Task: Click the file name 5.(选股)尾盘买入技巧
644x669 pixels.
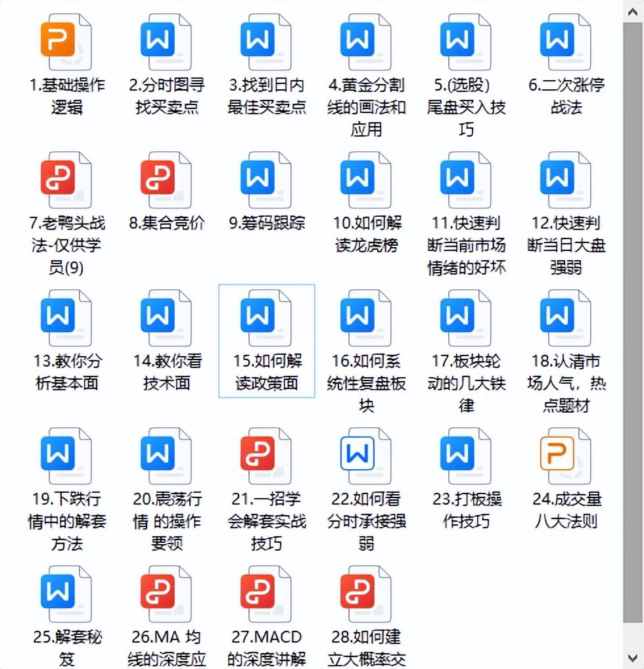Action: tap(466, 107)
